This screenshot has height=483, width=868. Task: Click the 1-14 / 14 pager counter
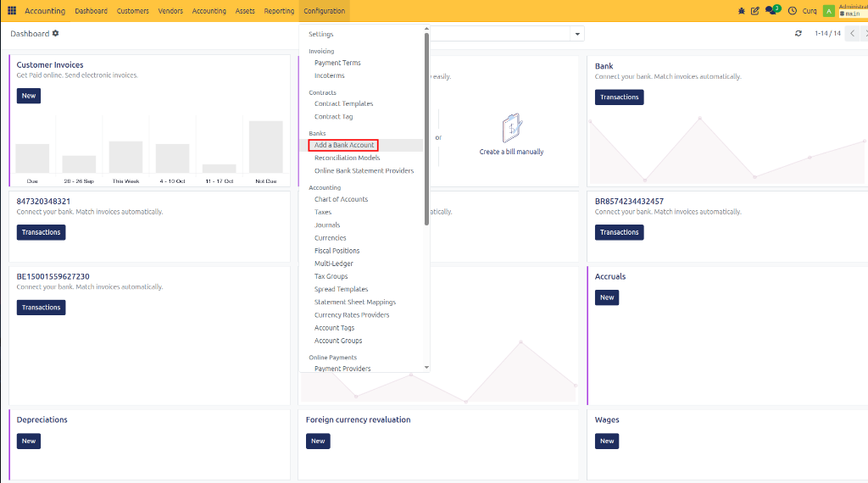pos(827,33)
